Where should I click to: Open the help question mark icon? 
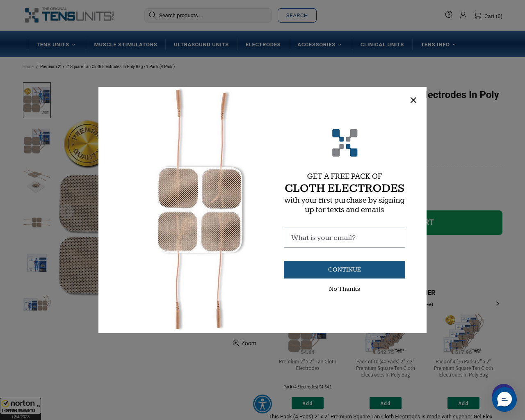(449, 14)
